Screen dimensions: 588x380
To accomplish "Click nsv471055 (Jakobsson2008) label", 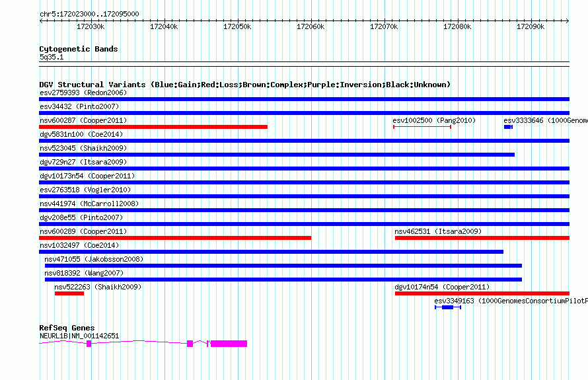I will point(94,259).
